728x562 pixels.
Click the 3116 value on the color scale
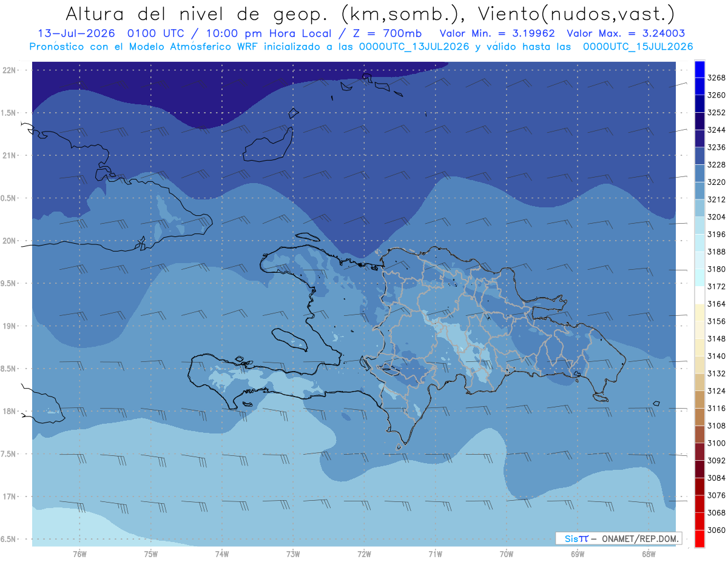tap(716, 409)
